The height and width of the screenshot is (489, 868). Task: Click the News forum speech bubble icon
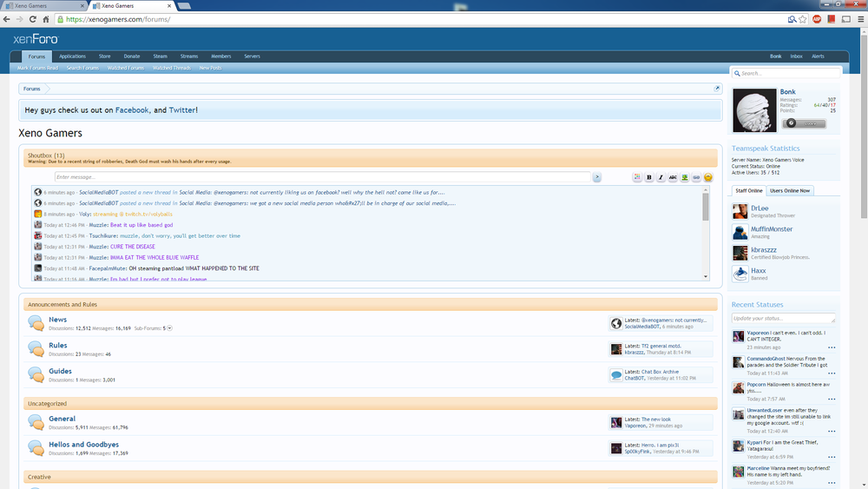click(36, 323)
